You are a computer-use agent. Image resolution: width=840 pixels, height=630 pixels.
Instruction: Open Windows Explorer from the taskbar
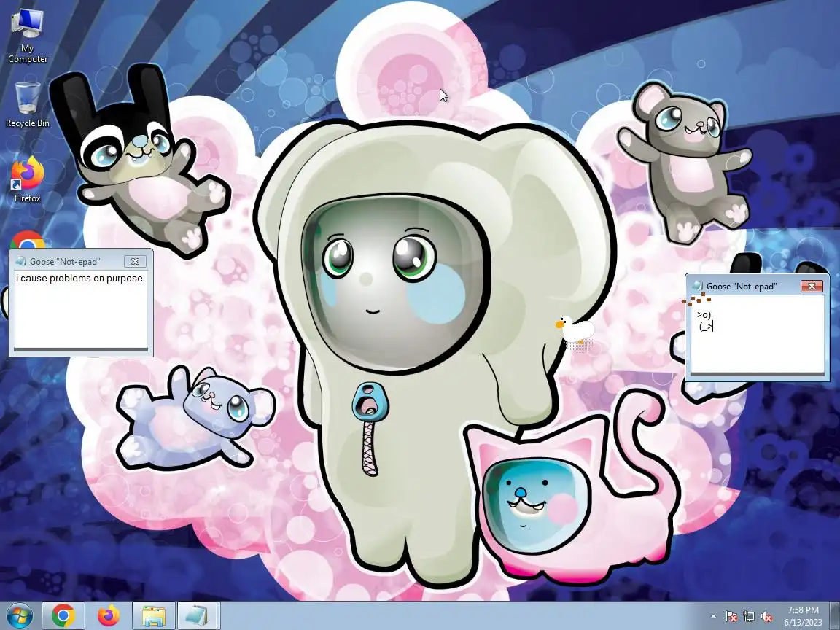tap(154, 616)
